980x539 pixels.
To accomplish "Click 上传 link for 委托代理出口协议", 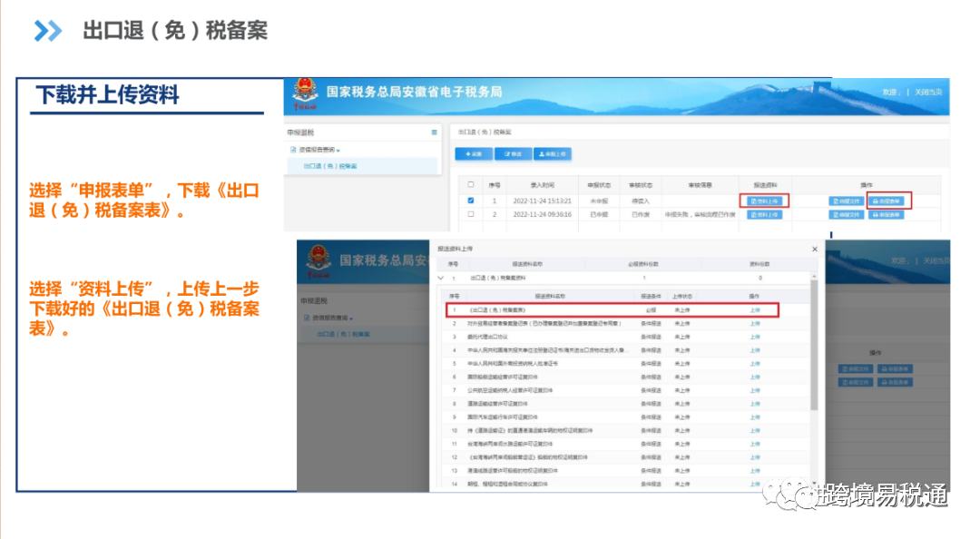I will [x=756, y=335].
